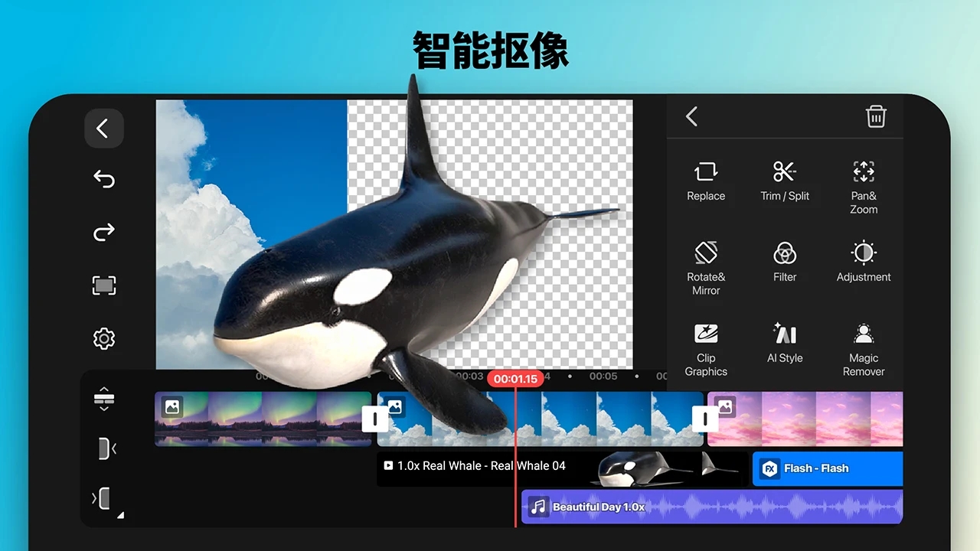980x551 pixels.
Task: Click the 00:05 timeline ruler mark
Action: (603, 377)
